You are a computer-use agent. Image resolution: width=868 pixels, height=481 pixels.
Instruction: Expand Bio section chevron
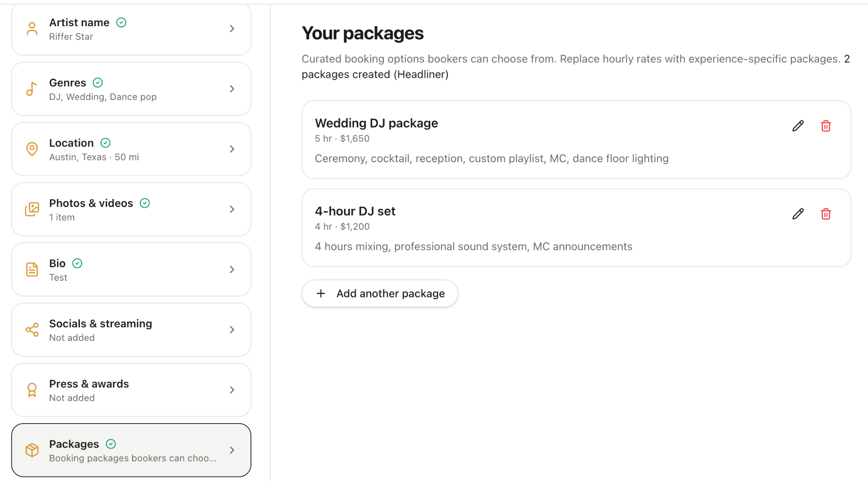232,269
